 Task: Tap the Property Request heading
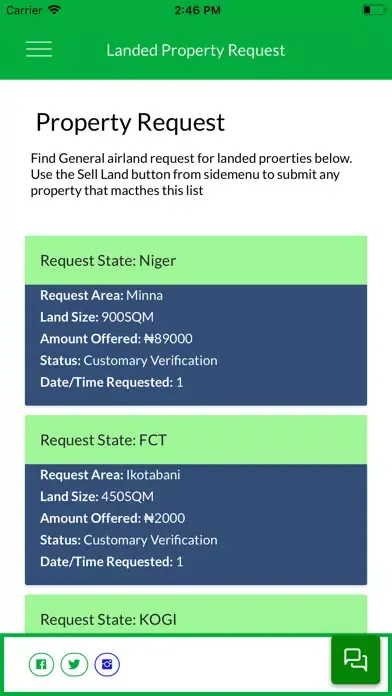point(131,123)
